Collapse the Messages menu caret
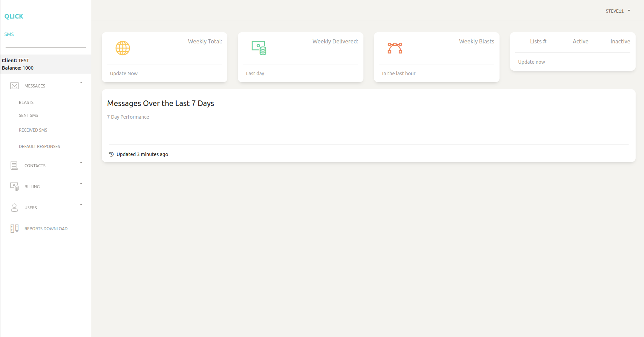The image size is (644, 337). click(x=81, y=83)
